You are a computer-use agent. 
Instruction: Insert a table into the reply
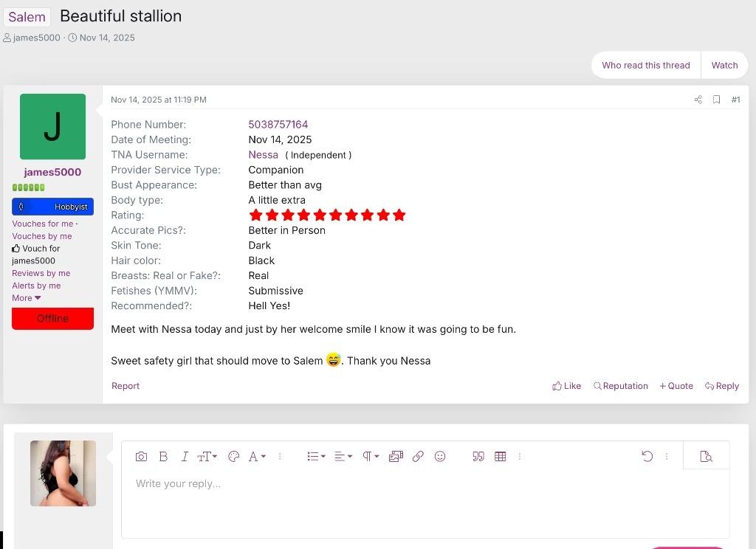coord(501,457)
